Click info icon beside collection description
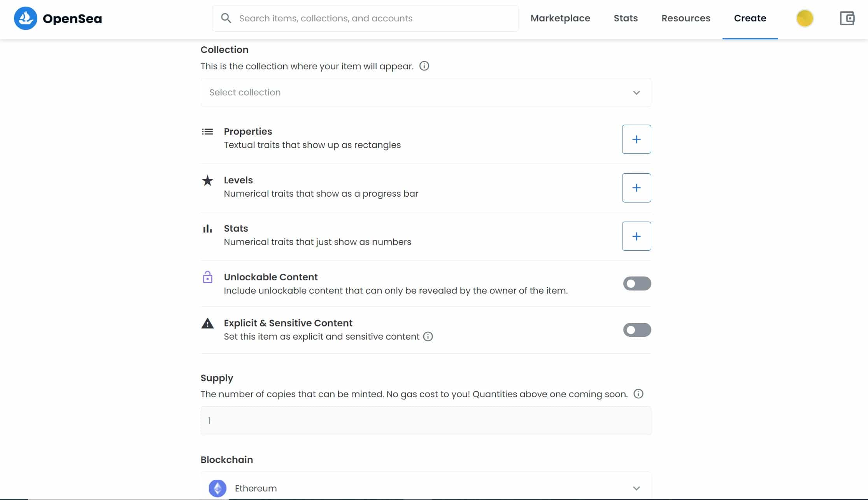This screenshot has height=500, width=868. [x=424, y=66]
